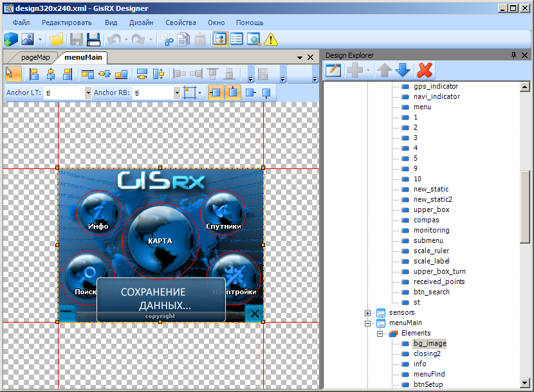534x392 pixels.
Task: Toggle the bottom anchor button
Action: 266,93
